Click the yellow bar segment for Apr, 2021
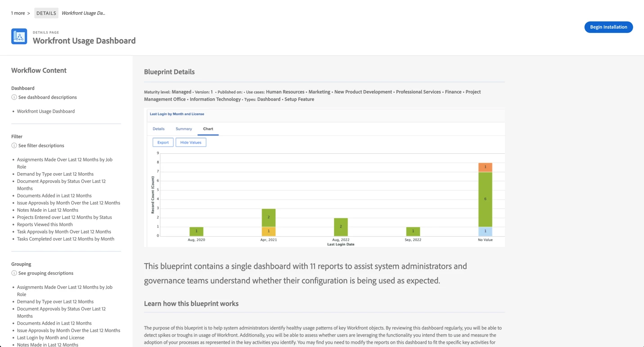The image size is (644, 347). [269, 231]
